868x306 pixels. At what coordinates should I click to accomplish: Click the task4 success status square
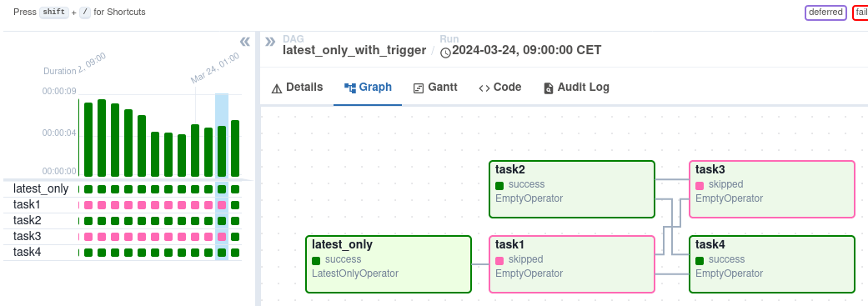(700, 260)
